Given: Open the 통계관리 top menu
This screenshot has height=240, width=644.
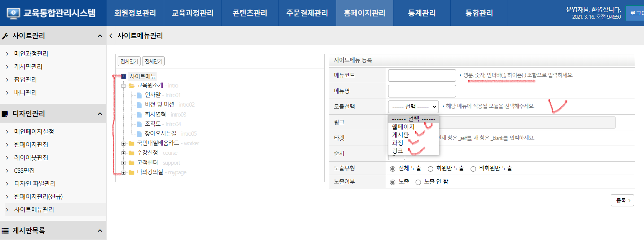Looking at the screenshot, I should click(422, 13).
